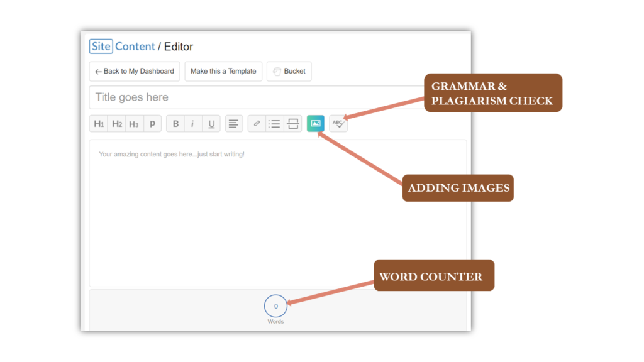Apply H3 heading format

pos(135,124)
